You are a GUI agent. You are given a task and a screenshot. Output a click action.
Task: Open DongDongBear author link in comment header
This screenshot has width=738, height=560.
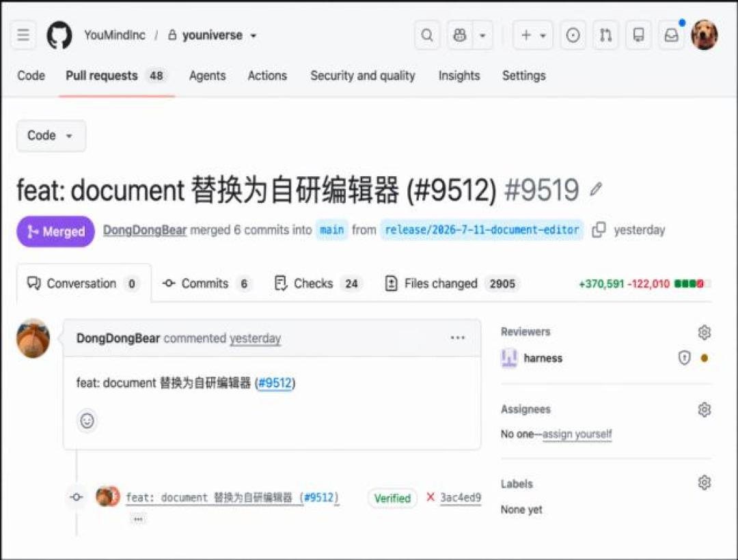click(118, 338)
